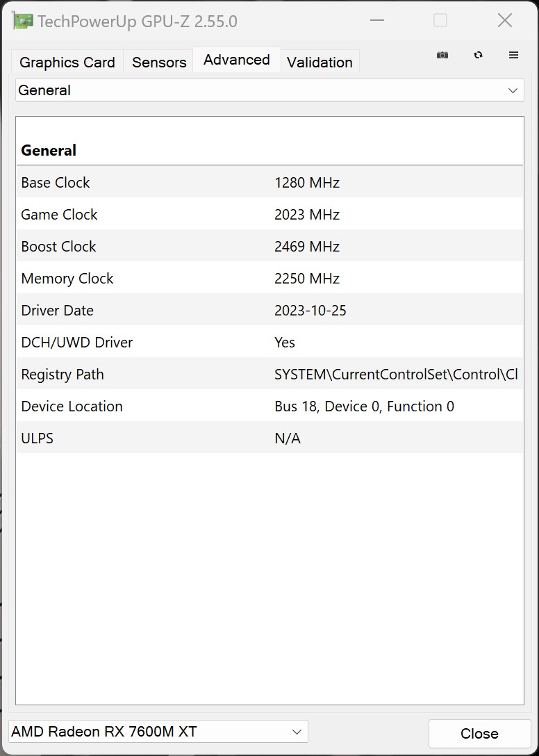
Task: Click the GPU-Z app icon in title bar
Action: click(22, 21)
